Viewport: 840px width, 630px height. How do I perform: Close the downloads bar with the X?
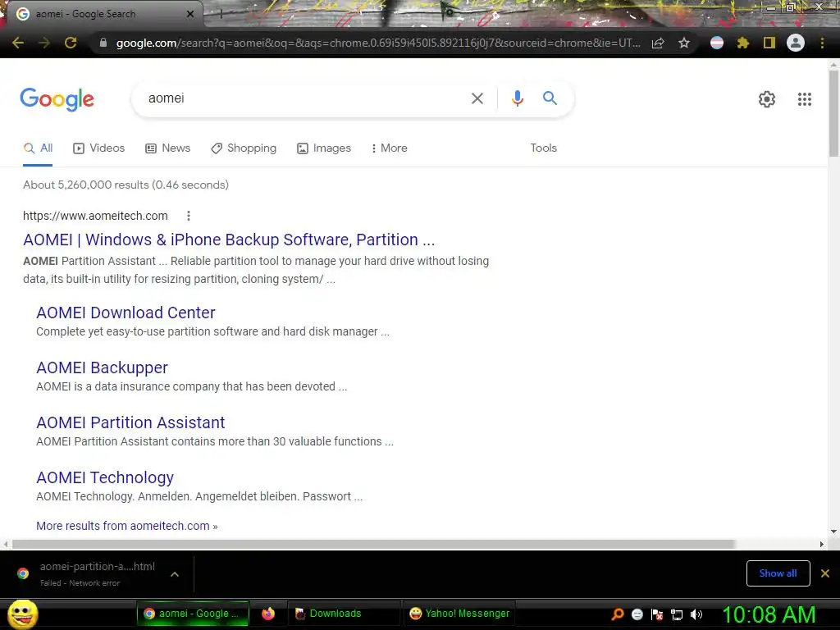(x=825, y=573)
